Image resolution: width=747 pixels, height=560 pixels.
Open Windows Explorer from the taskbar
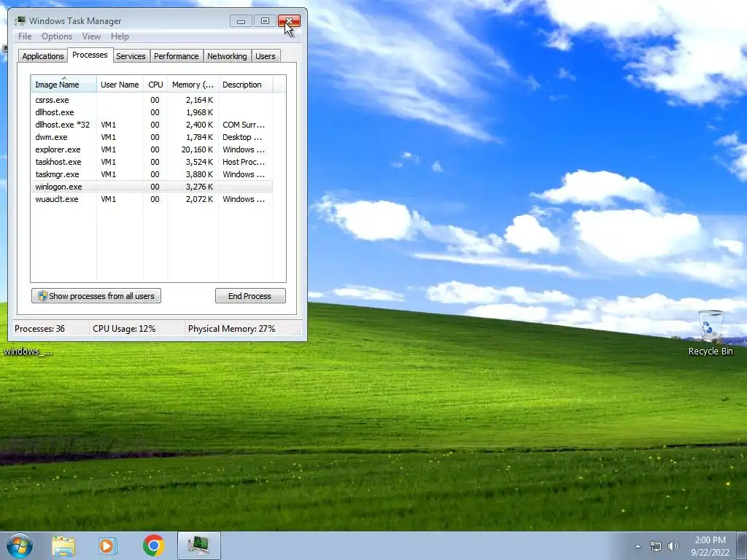pyautogui.click(x=63, y=545)
